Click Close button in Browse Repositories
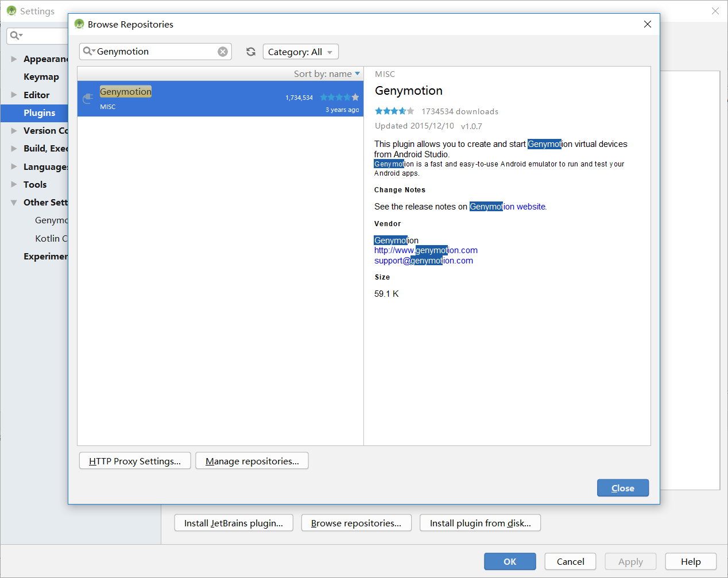Screen dimensions: 728x578 623,488
